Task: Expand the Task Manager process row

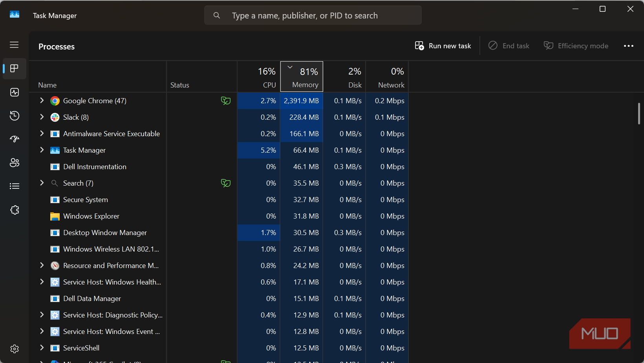Action: pyautogui.click(x=42, y=150)
